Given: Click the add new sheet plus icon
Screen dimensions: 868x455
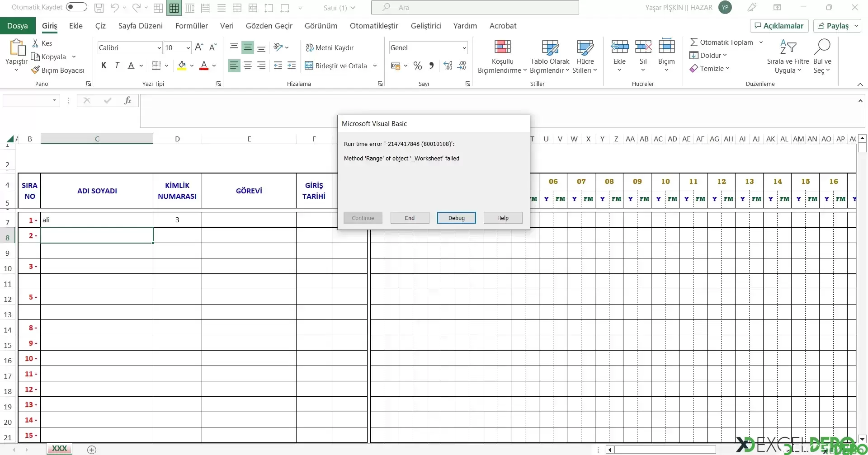Looking at the screenshot, I should (92, 450).
